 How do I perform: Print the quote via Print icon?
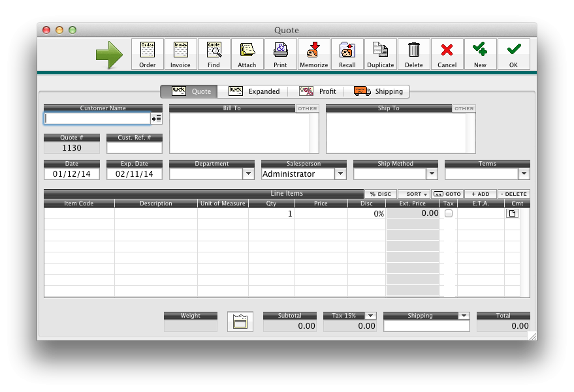[280, 54]
